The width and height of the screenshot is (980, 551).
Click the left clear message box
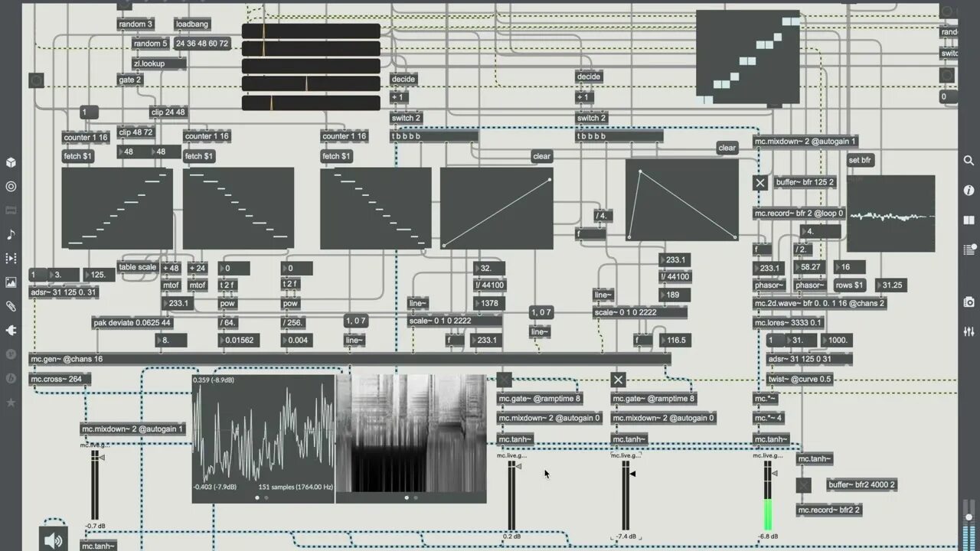[x=542, y=156]
